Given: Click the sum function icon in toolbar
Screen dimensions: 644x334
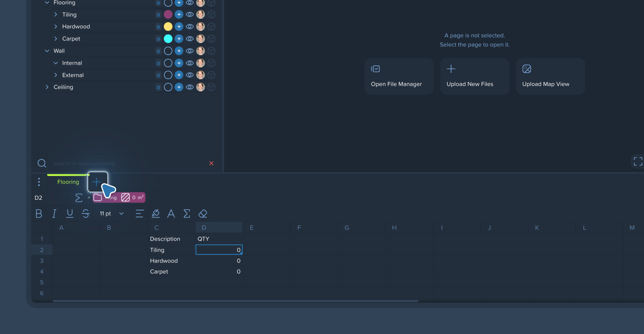Looking at the screenshot, I should pyautogui.click(x=187, y=213).
